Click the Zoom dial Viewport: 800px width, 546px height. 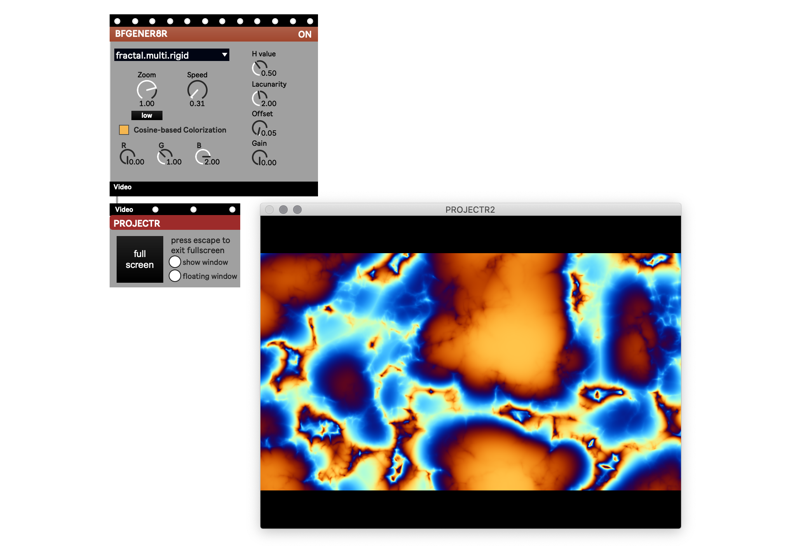pos(146,90)
